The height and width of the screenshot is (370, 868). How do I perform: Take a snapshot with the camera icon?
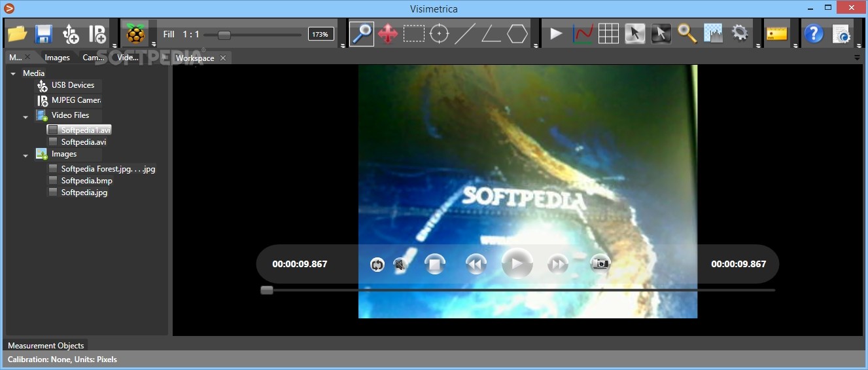600,264
